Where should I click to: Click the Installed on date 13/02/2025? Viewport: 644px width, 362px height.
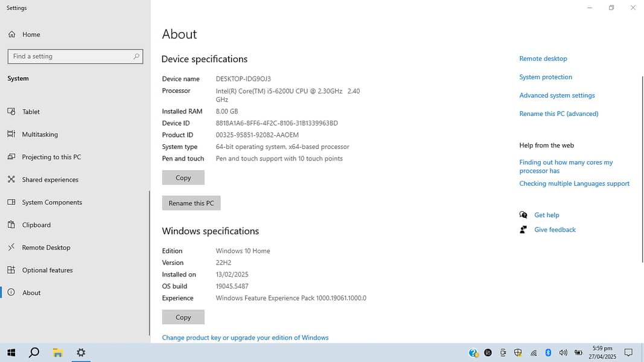click(232, 274)
